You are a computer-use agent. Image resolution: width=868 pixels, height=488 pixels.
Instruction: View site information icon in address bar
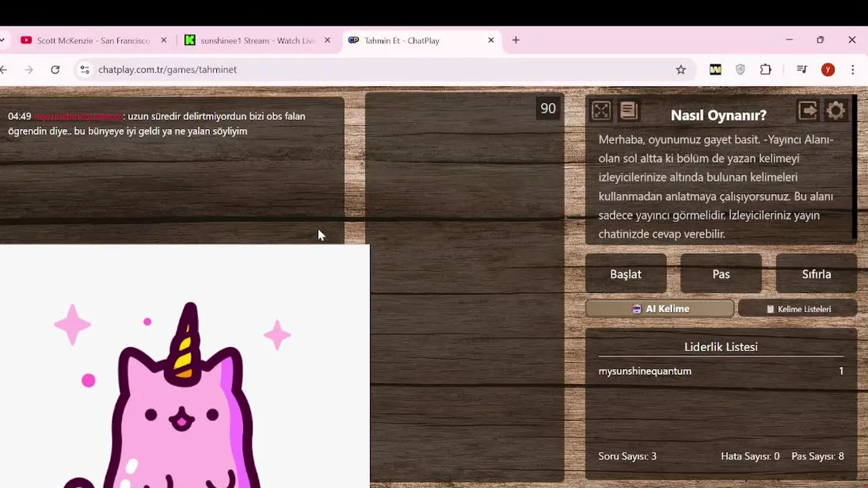coord(85,69)
